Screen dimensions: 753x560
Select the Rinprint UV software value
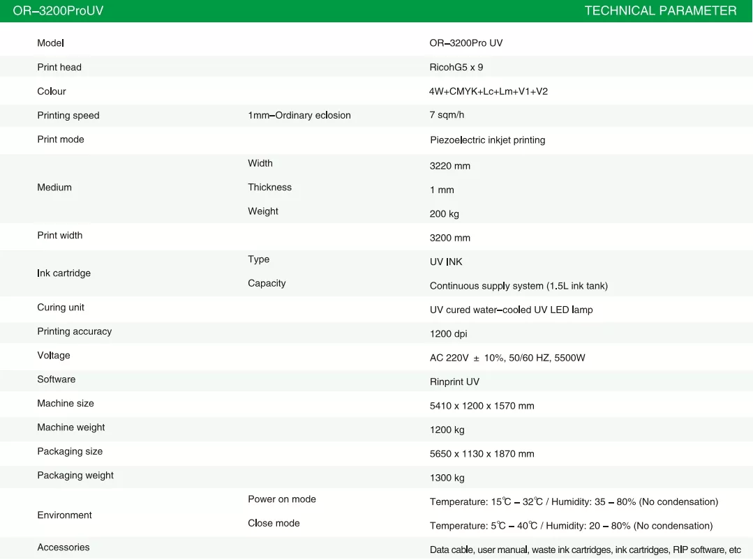pos(454,382)
